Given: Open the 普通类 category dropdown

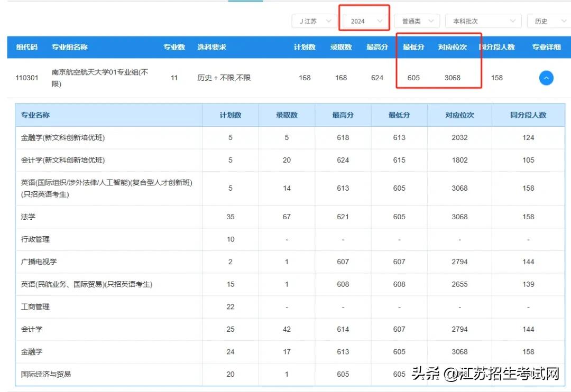Looking at the screenshot, I should pos(417,21).
